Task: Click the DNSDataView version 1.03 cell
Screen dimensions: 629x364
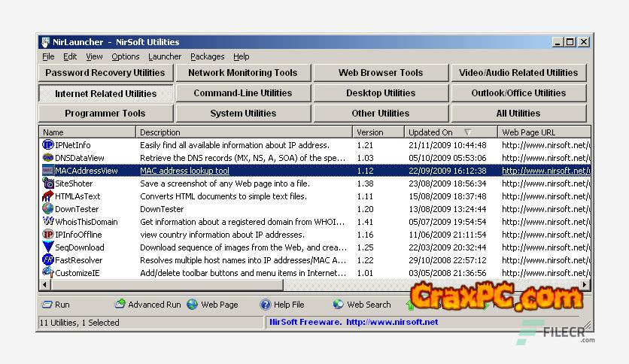Action: [365, 158]
